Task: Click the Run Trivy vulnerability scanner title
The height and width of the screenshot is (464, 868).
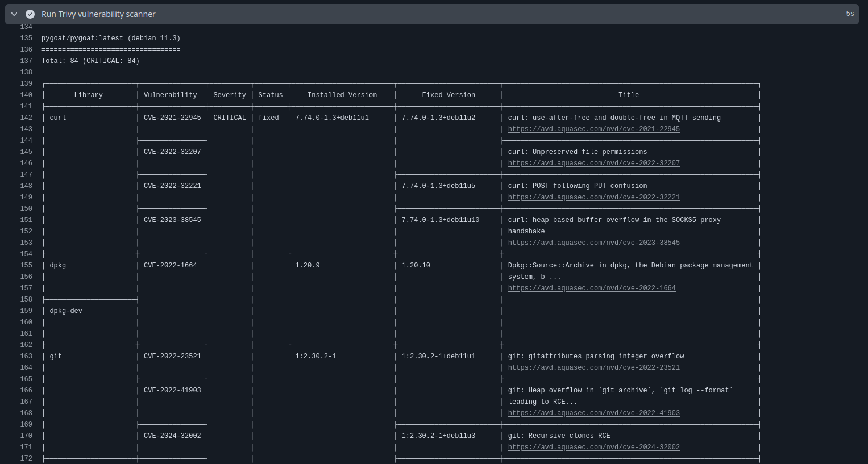Action: [98, 14]
